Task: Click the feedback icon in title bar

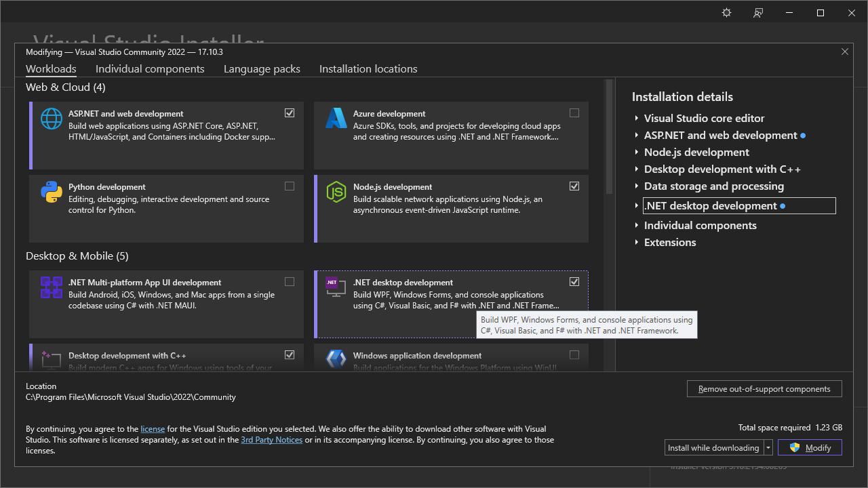Action: [x=758, y=13]
